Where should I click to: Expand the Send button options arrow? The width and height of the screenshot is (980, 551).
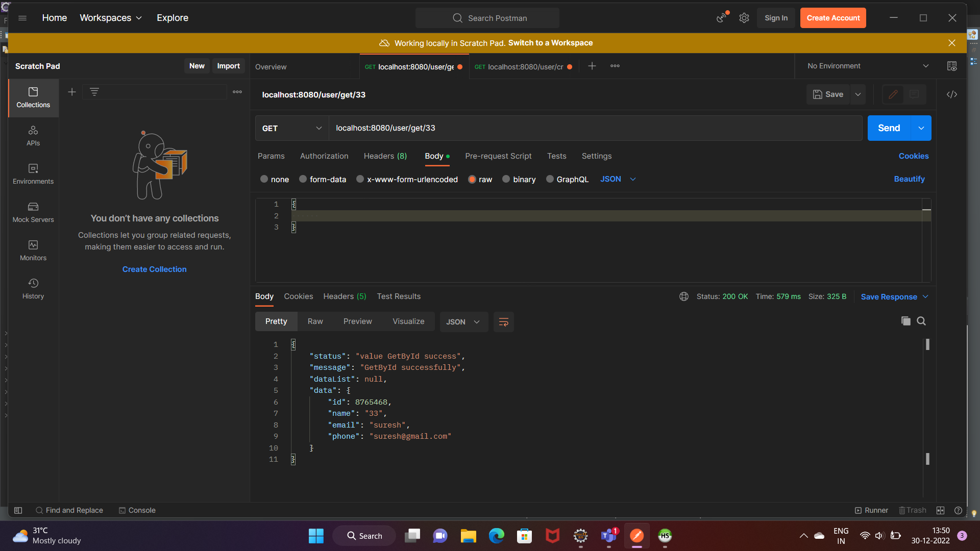coord(921,128)
